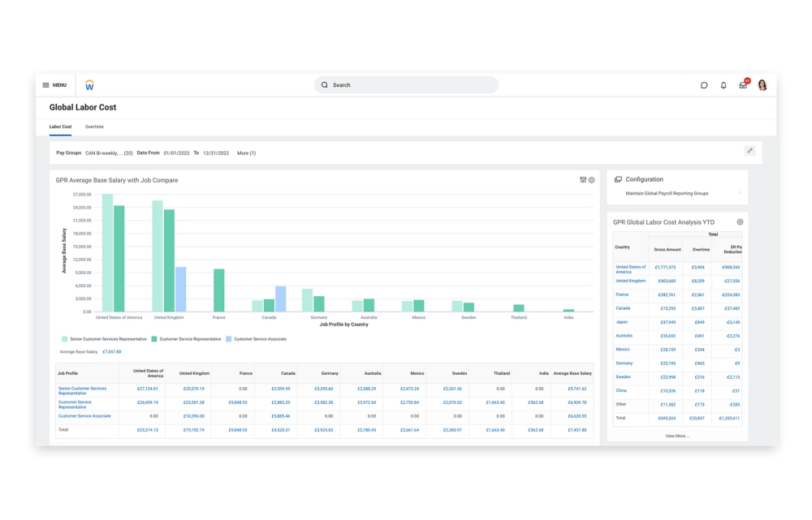
Task: Open chart filter settings sliders icon
Action: pos(583,180)
